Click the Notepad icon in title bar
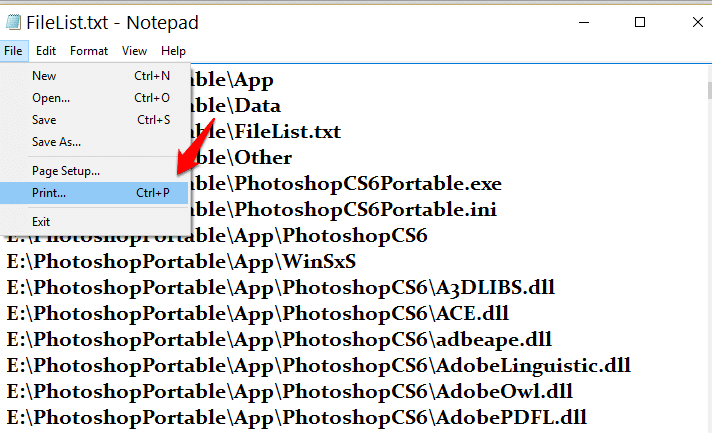The image size is (712, 433). tap(13, 22)
